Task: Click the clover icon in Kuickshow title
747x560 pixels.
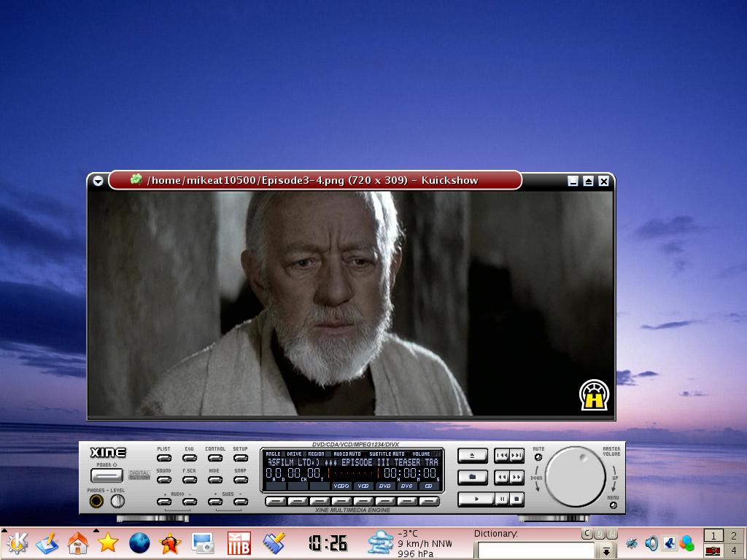Action: 136,179
